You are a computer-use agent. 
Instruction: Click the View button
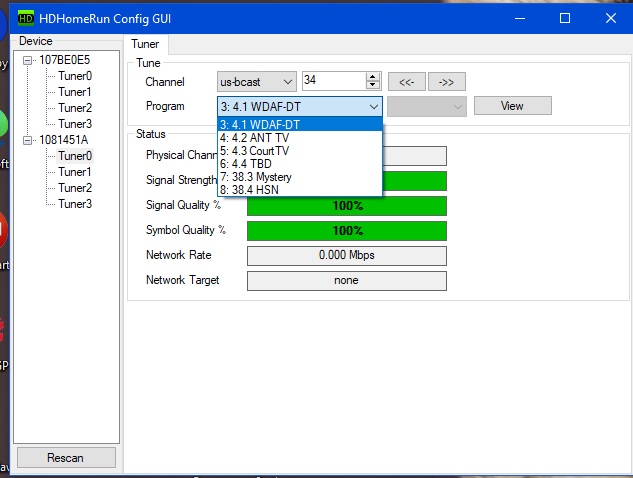pos(513,106)
